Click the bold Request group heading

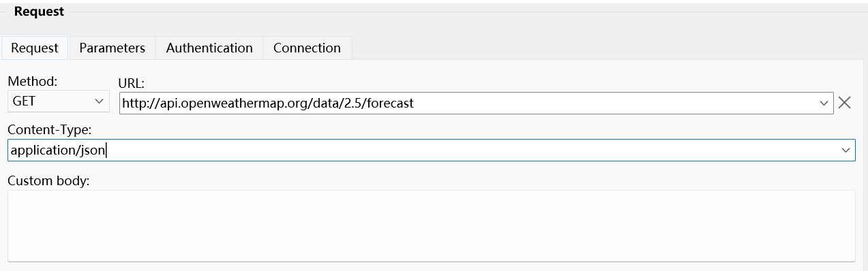pos(39,12)
